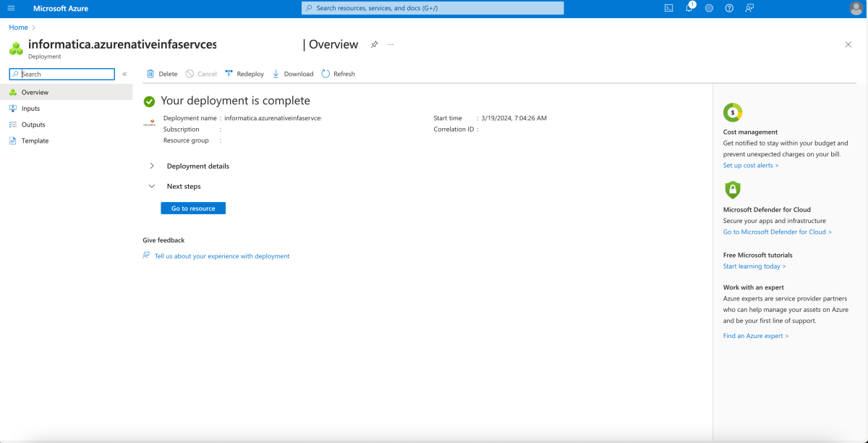Open the Help question mark icon
The width and height of the screenshot is (868, 443).
tap(728, 8)
